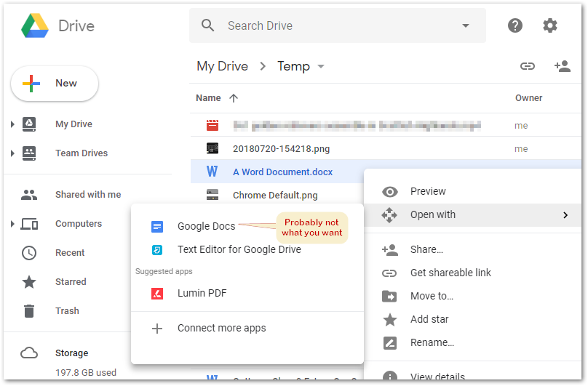Open the Temp folder dropdown arrow
The height and width of the screenshot is (386, 588).
pyautogui.click(x=321, y=67)
